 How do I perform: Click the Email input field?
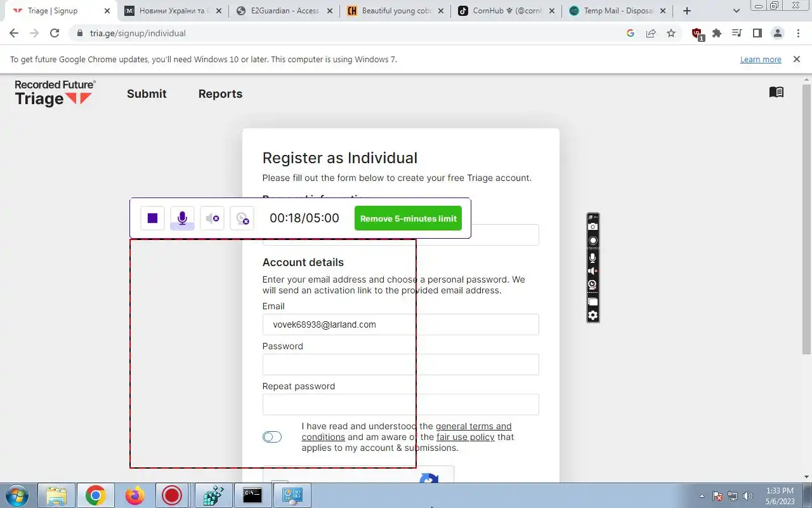coord(401,324)
